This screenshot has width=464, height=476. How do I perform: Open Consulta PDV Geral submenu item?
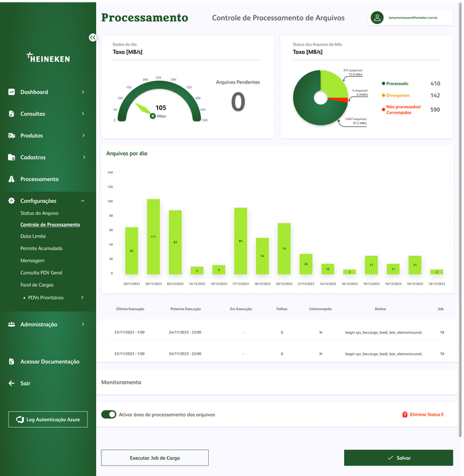[41, 272]
